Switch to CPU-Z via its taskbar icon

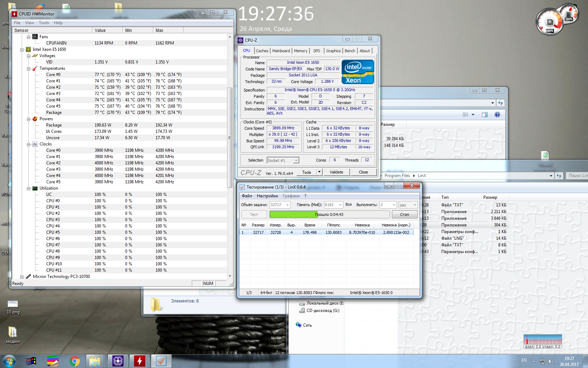tap(118, 361)
